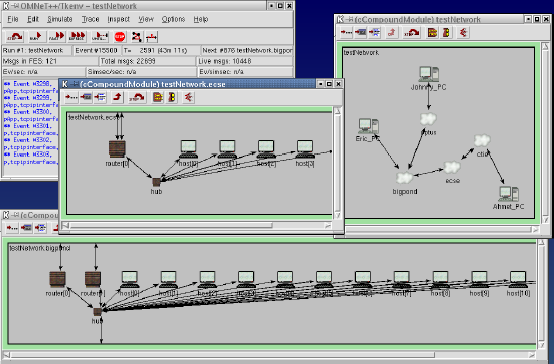Click the Fast Run double-arrow icon

pos(57,36)
